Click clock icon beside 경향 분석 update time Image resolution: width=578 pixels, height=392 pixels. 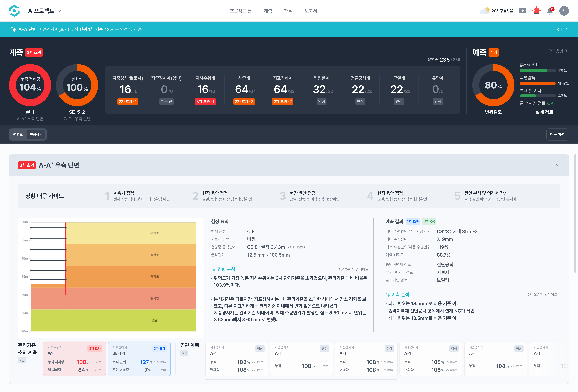341,269
